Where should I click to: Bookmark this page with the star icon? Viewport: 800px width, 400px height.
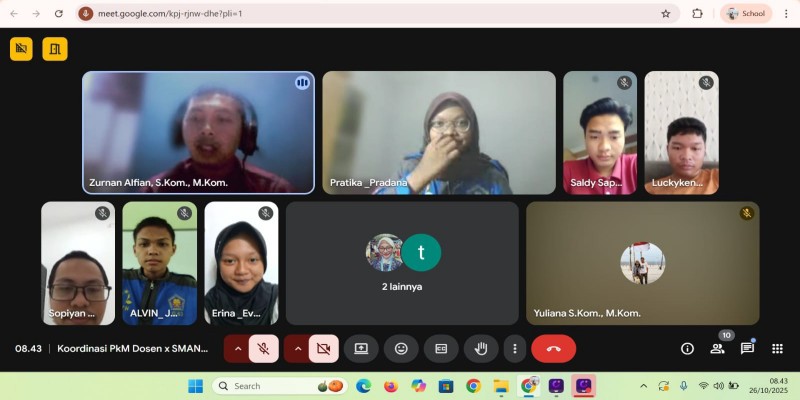(x=666, y=13)
